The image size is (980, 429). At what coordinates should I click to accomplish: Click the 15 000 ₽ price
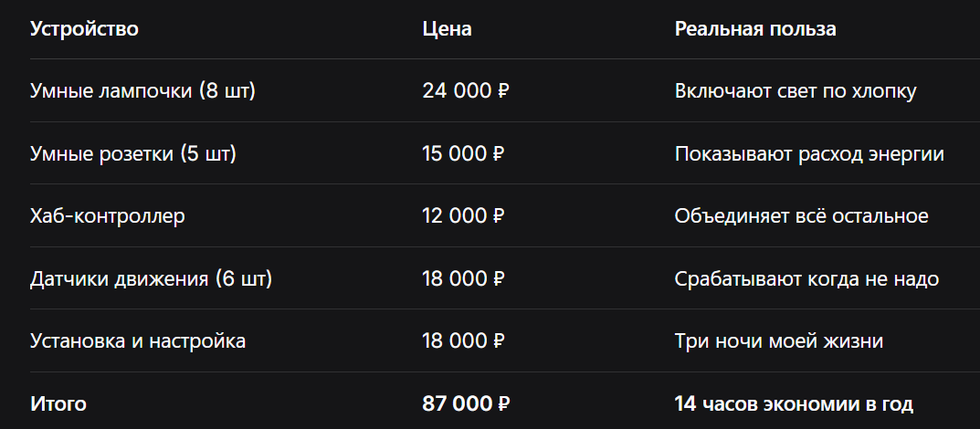coord(463,153)
